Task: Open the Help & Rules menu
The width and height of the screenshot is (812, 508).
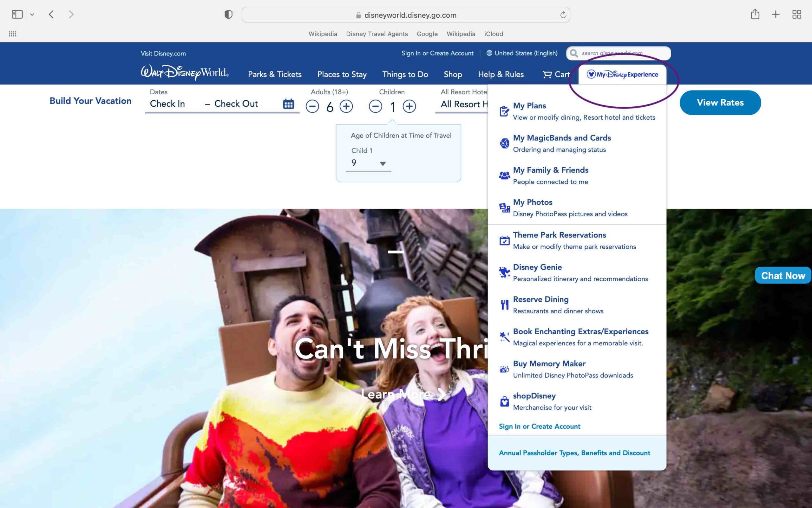Action: (501, 74)
